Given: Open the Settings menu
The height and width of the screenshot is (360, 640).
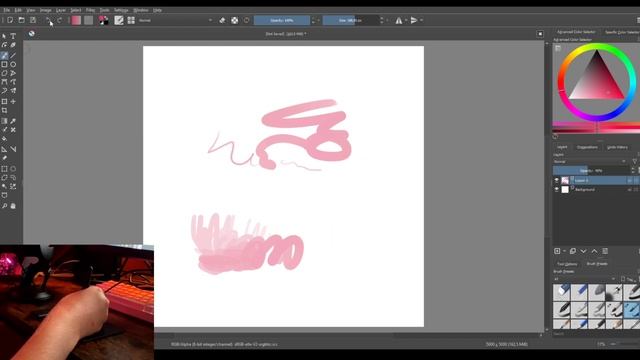Looking at the screenshot, I should click(x=121, y=10).
